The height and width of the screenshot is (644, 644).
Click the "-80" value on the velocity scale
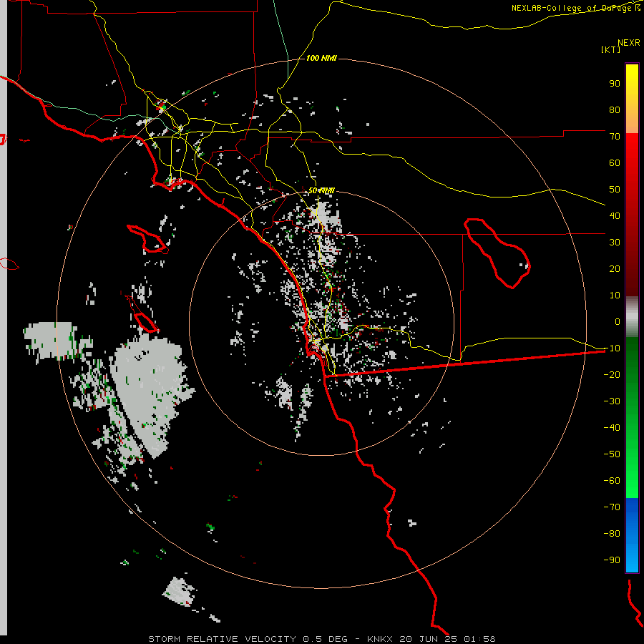612,534
